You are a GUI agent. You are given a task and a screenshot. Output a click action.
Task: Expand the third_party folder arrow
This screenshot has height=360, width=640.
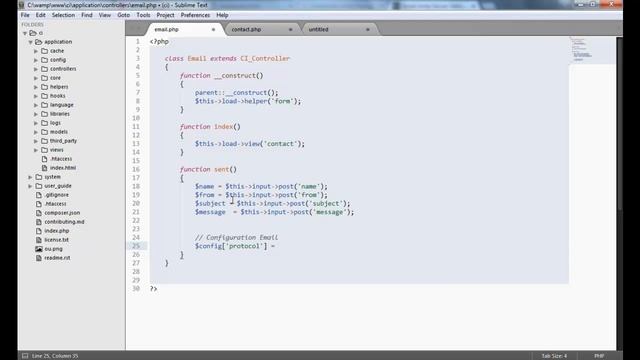pyautogui.click(x=36, y=141)
